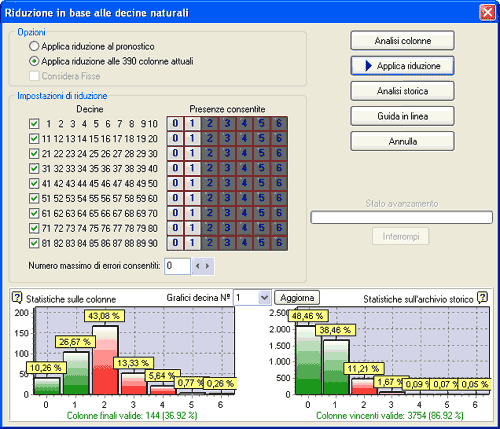Click the maximum errors input field
This screenshot has height=429, width=500.
click(177, 266)
